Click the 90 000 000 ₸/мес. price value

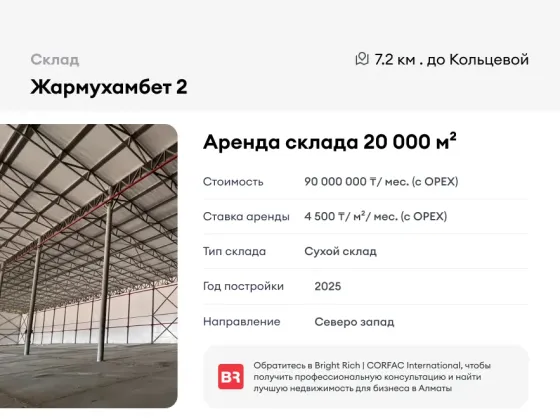click(381, 182)
